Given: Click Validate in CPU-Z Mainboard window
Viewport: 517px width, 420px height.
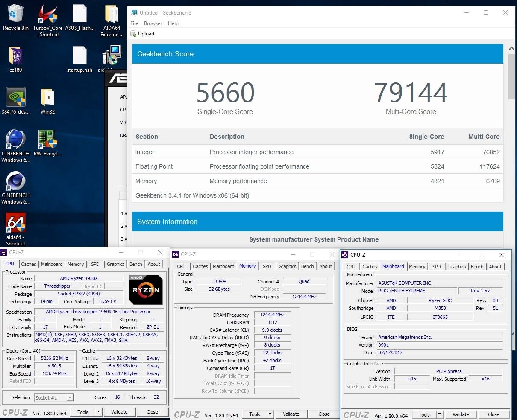Looking at the screenshot, I should (x=461, y=414).
